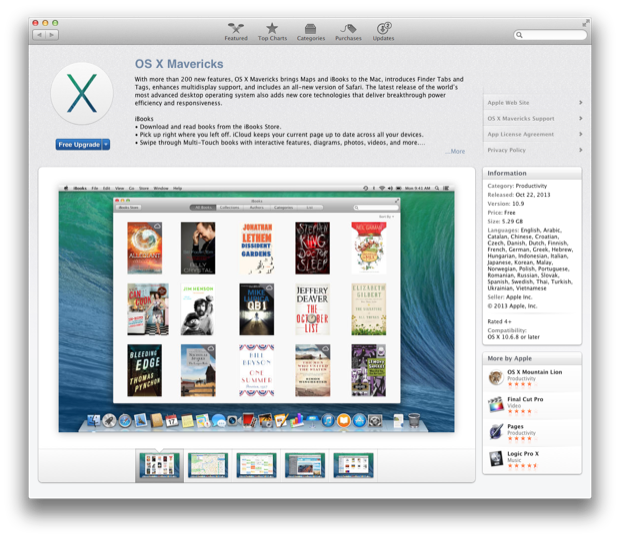Open OS X Mavericks Support link
620x538 pixels.
534,119
